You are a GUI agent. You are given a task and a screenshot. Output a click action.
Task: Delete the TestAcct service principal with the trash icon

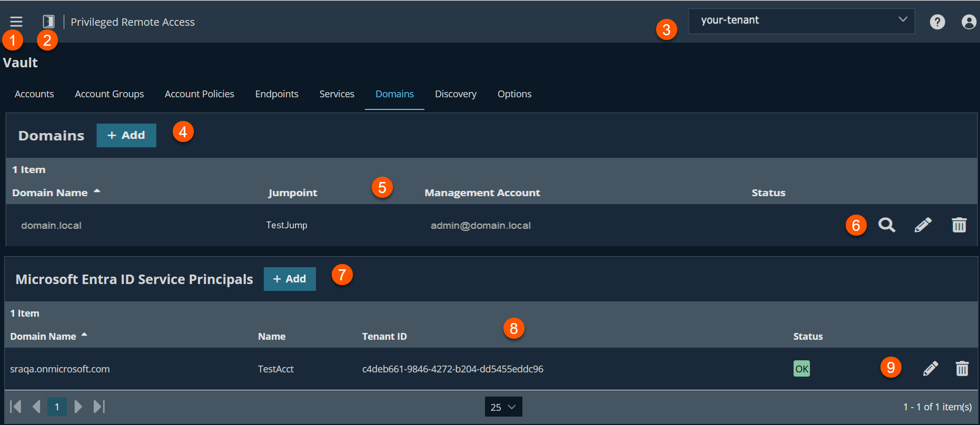pyautogui.click(x=962, y=369)
